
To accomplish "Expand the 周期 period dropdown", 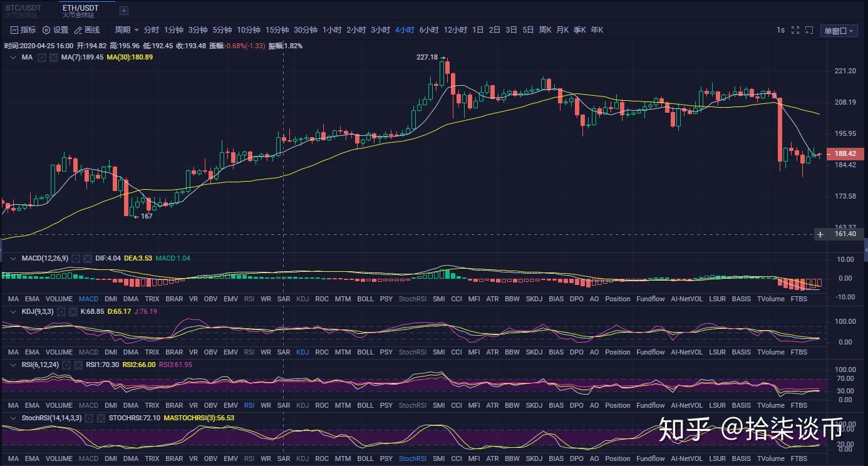I will [127, 30].
